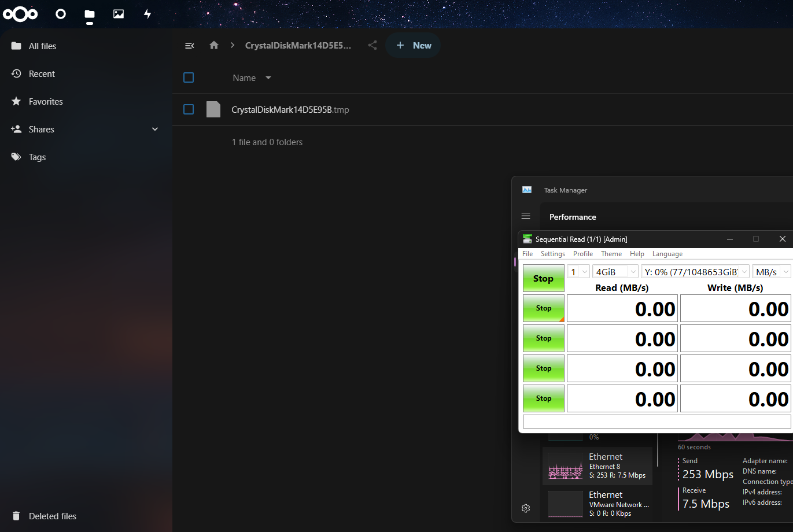Open Favorites in sidebar
793x532 pixels.
click(x=86, y=101)
